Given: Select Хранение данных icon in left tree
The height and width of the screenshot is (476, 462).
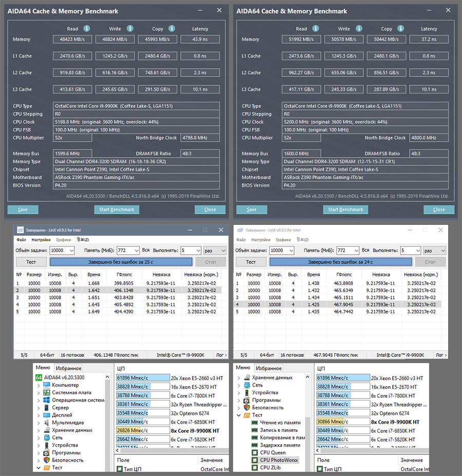Looking at the screenshot, I should [x=46, y=430].
